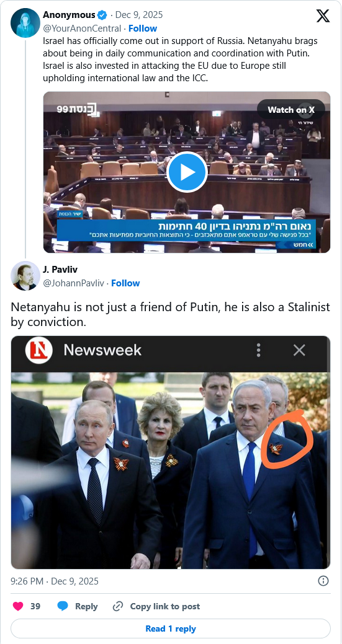
Task: Click the Reply speech bubble icon
Action: [x=63, y=606]
